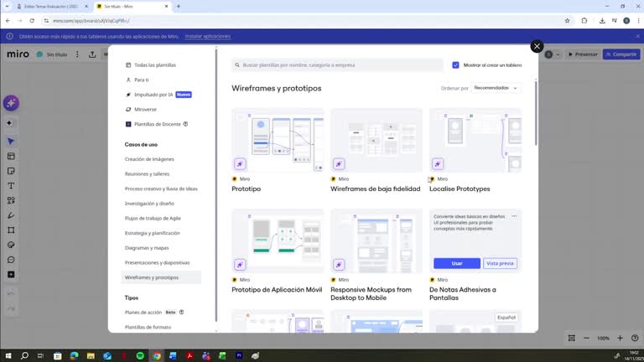Viewport: 644px width, 362px height.
Task: Dismiss the blue banner with its X
Action: pos(637,36)
